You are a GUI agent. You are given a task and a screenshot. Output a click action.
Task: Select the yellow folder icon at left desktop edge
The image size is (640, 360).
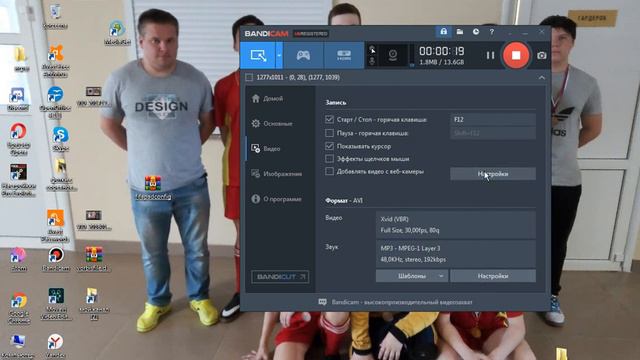20,58
